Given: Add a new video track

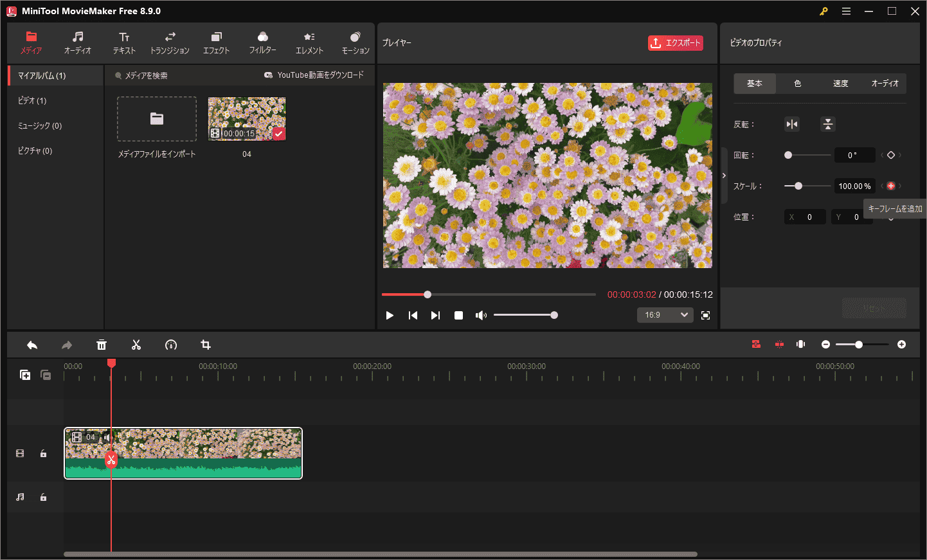Looking at the screenshot, I should click(25, 375).
